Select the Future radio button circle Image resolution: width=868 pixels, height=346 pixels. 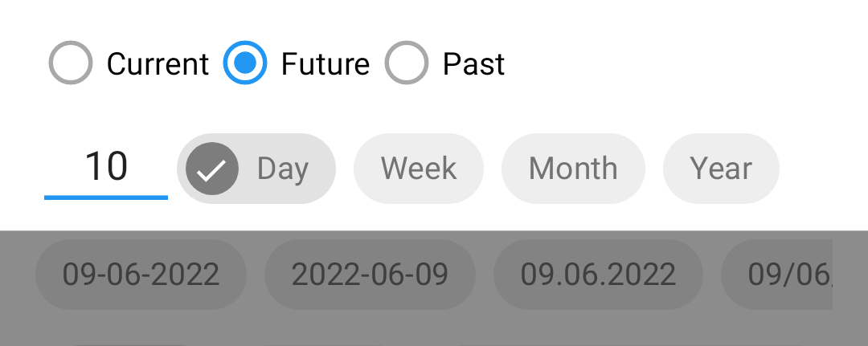[244, 63]
